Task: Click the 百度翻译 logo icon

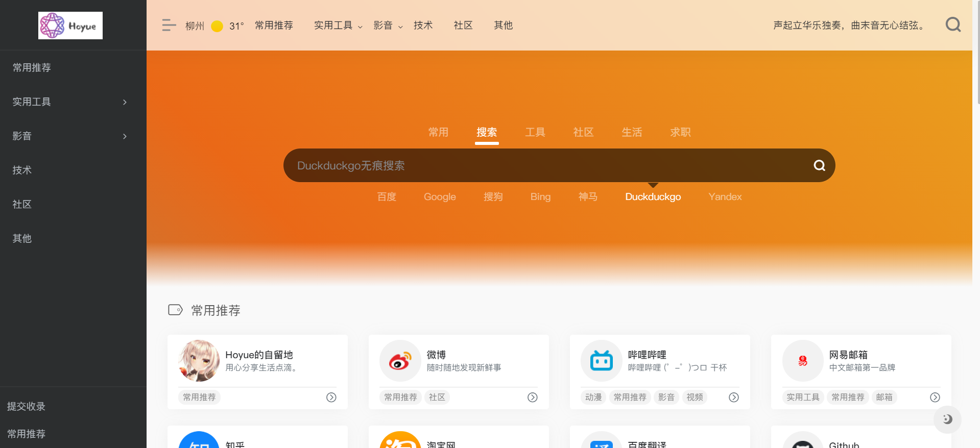Action: [x=602, y=440]
